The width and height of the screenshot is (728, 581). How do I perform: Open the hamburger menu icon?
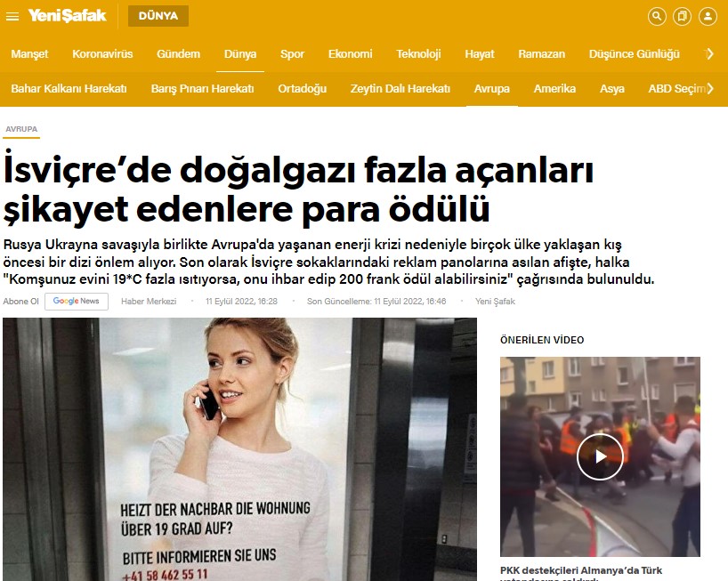tap(12, 16)
